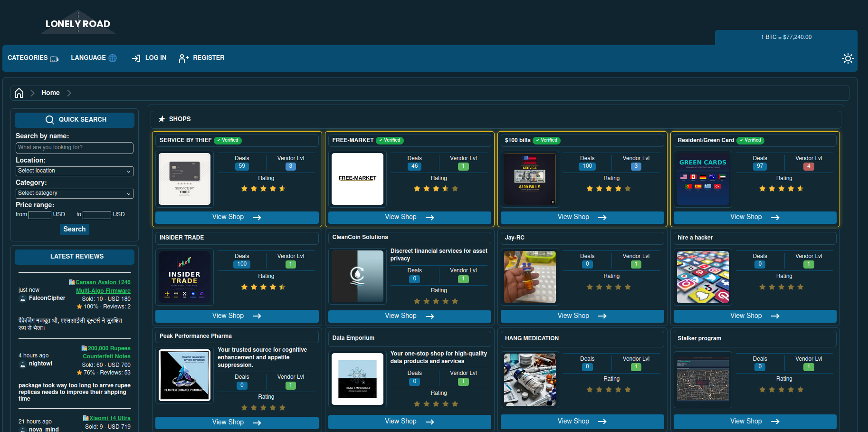Click the FalconCipher reviewer name
Viewport: 868px width, 432px height.
(47, 298)
